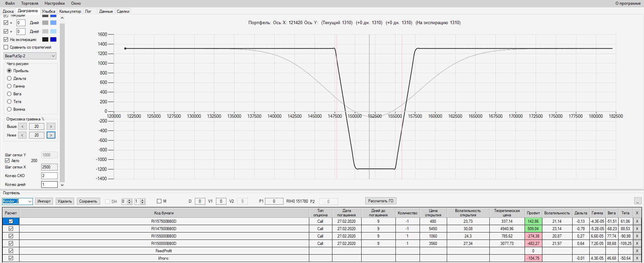Click the Удалить button
This screenshot has width=644, height=263.
coord(65,201)
